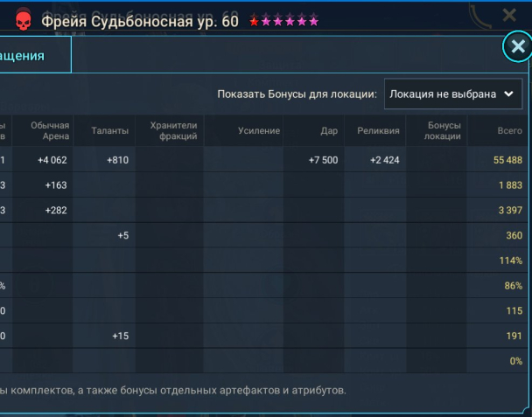532x417 pixels.
Task: Click the 'Реликвия' column header
Action: tap(378, 131)
